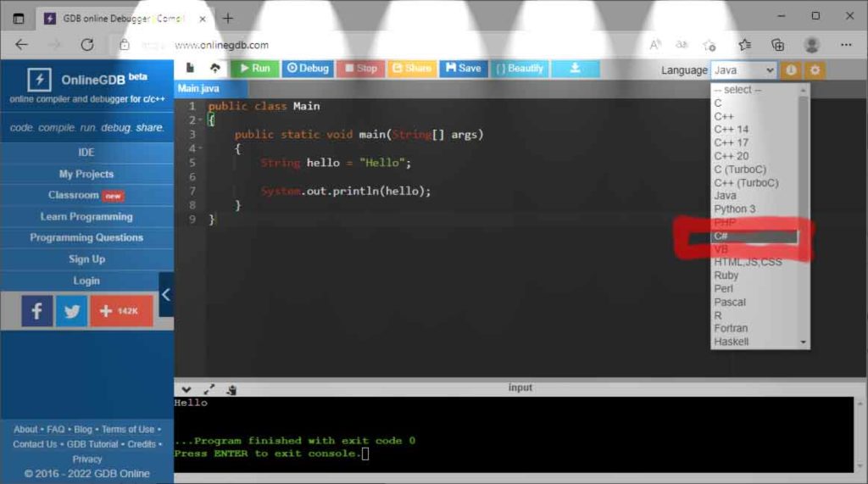Click the Twitter share icon
Image resolution: width=868 pixels, height=484 pixels.
click(x=72, y=311)
